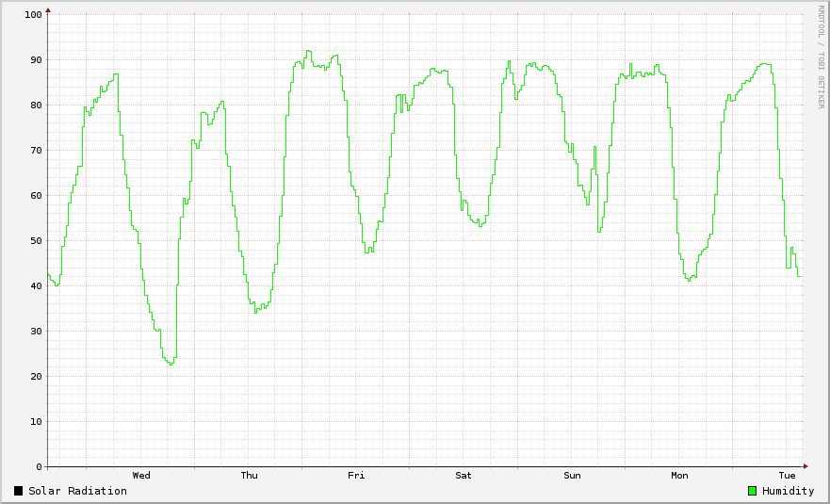
Task: Click the Sat x-axis label
Action: 464,476
